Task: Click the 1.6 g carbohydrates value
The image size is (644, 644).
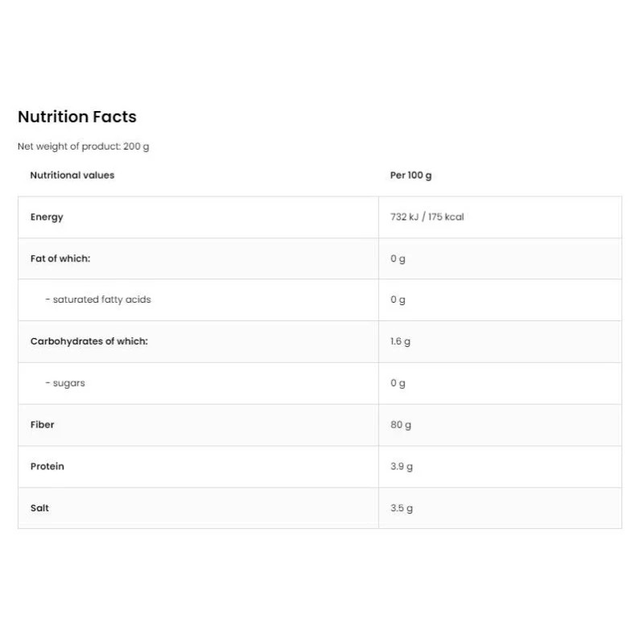Action: pos(400,341)
